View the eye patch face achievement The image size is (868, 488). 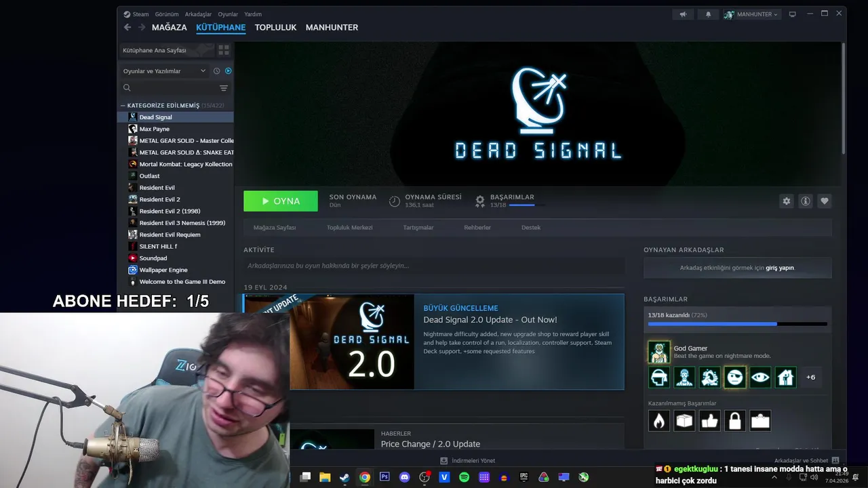click(735, 378)
